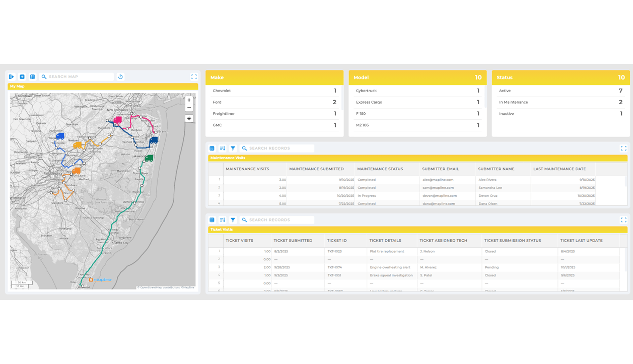Sort by Ticket ID column header
This screenshot has height=364, width=633.
click(337, 241)
